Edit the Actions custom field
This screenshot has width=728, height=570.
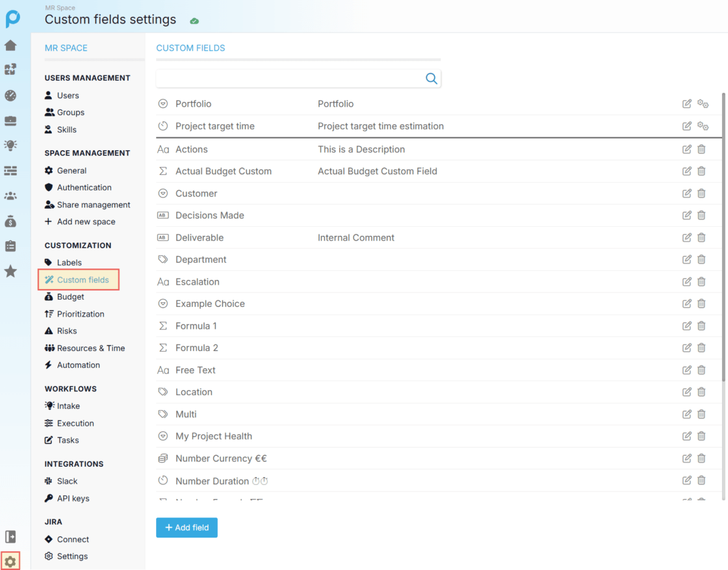tap(686, 149)
